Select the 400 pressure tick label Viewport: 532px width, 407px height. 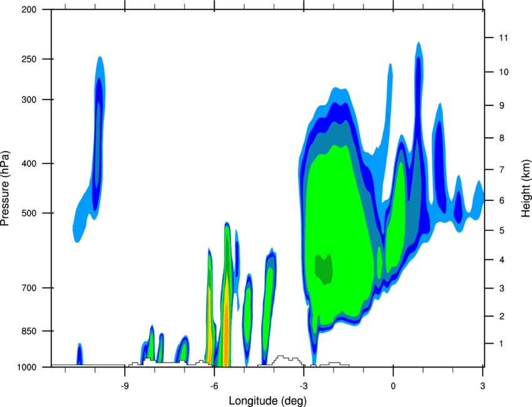29,163
